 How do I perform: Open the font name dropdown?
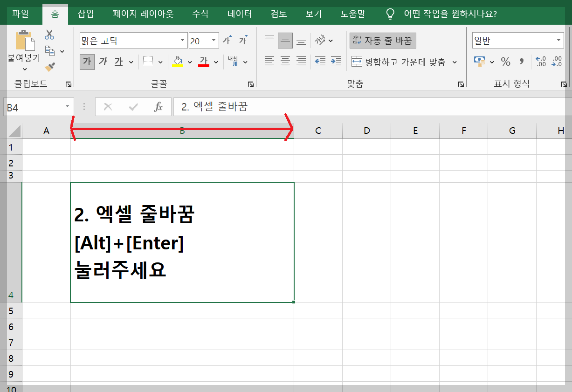pos(182,41)
